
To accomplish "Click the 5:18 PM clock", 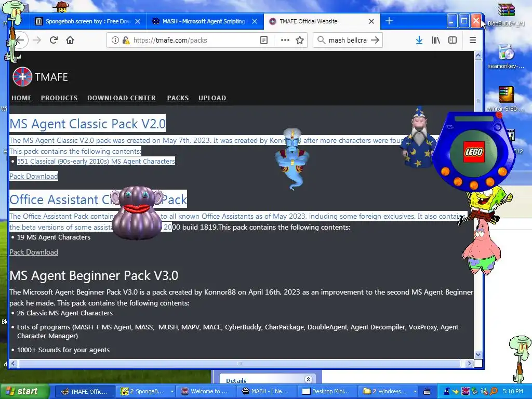I will click(x=513, y=391).
